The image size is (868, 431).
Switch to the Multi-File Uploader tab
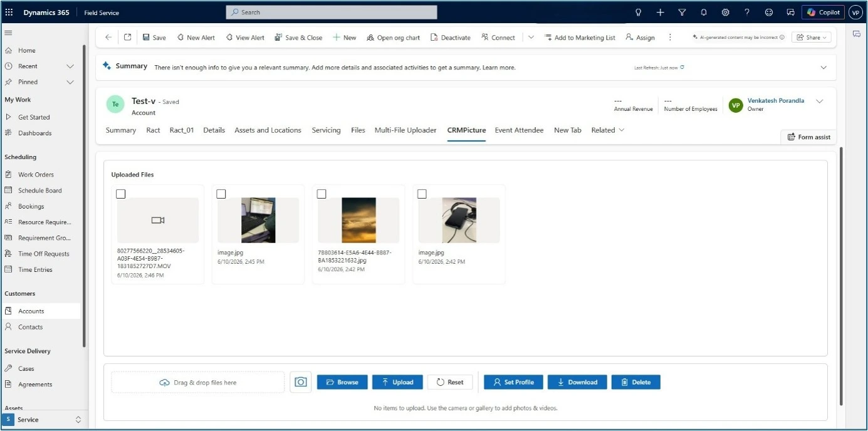405,130
